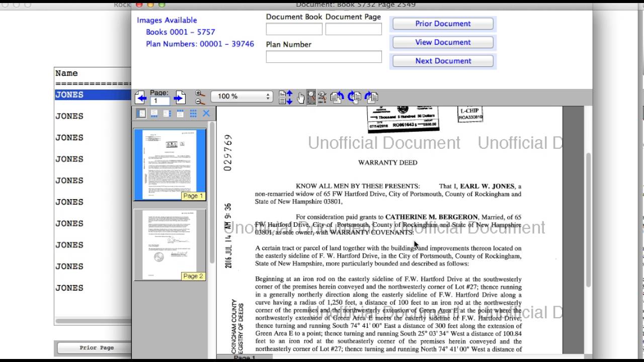Click the Name column header in background list
The width and height of the screenshot is (644, 362).
(x=66, y=73)
